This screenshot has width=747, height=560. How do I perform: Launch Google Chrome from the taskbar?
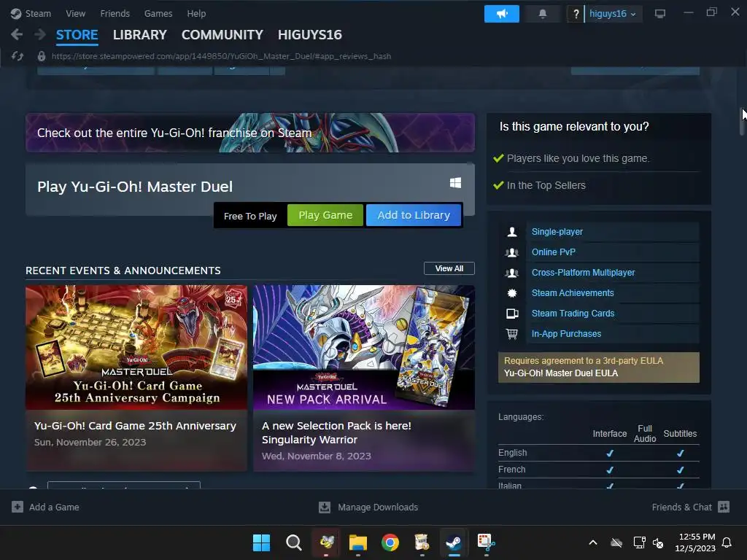pyautogui.click(x=390, y=542)
